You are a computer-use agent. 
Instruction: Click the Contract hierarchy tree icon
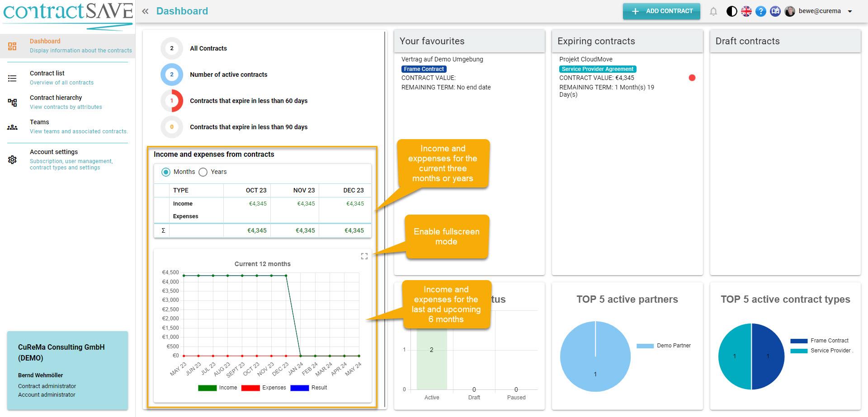tap(12, 103)
